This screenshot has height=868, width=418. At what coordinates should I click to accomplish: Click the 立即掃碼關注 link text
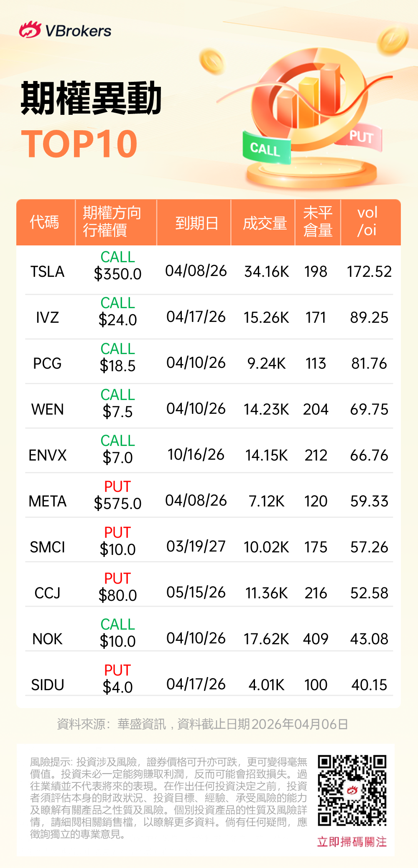pyautogui.click(x=352, y=842)
